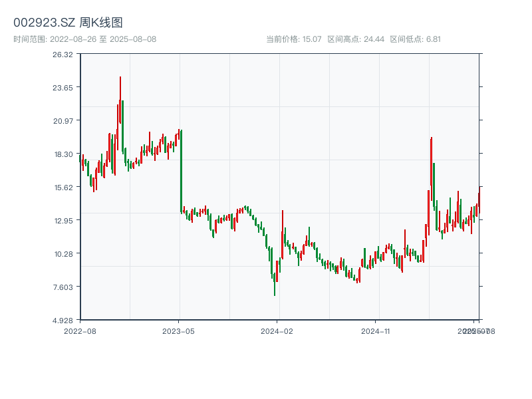
Task: Click the 4.928 y-axis label
Action: point(63,321)
